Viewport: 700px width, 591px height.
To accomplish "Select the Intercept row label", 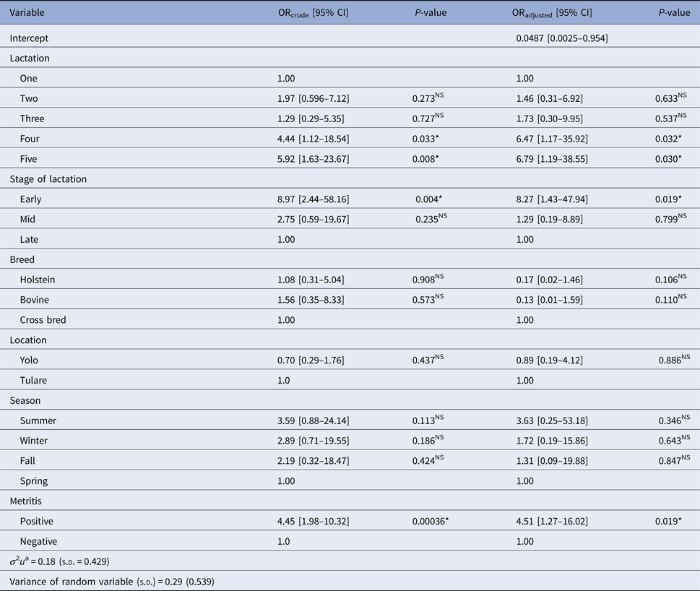I will [x=30, y=38].
